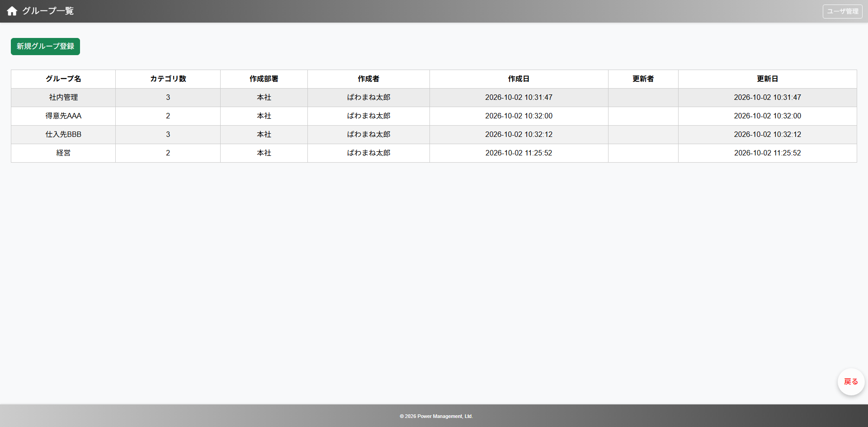
Task: Click the グループ名 column header
Action: coord(63,79)
